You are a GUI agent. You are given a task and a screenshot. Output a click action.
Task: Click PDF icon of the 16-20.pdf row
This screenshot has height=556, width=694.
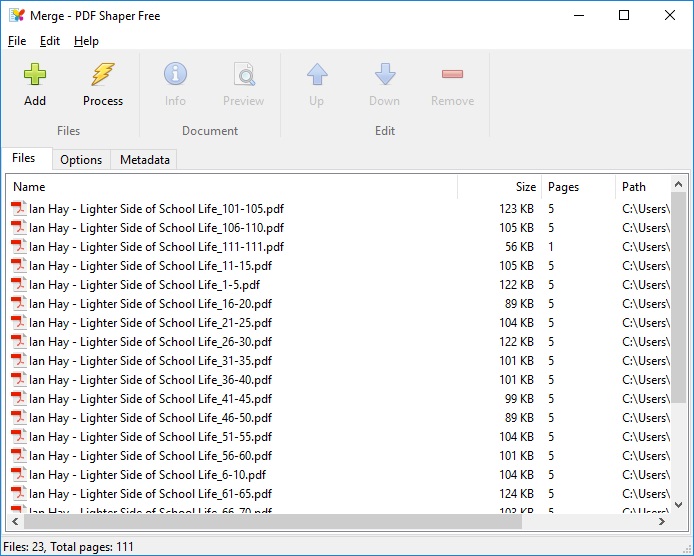point(19,304)
